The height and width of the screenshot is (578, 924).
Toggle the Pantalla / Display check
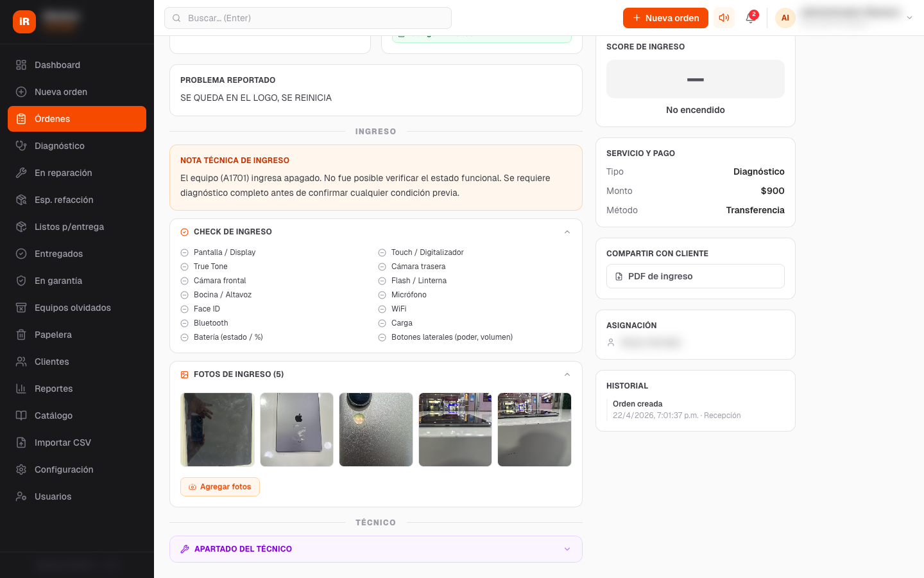[x=185, y=252]
